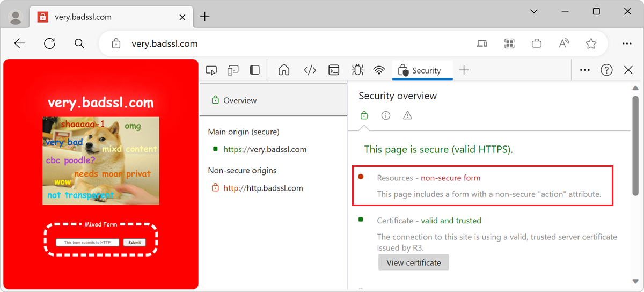Open the Welcome home icon tab
This screenshot has height=292, width=644.
pyautogui.click(x=284, y=70)
